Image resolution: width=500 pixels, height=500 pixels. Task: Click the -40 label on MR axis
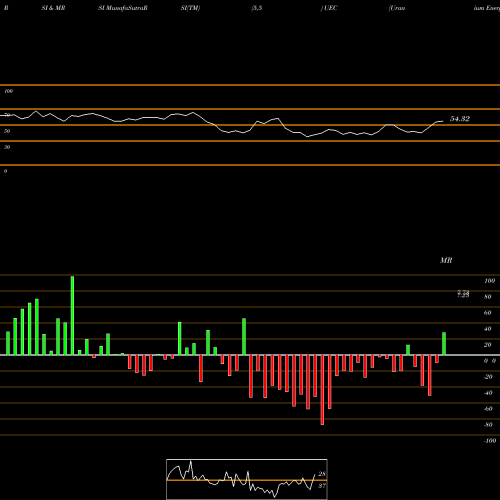(x=488, y=393)
